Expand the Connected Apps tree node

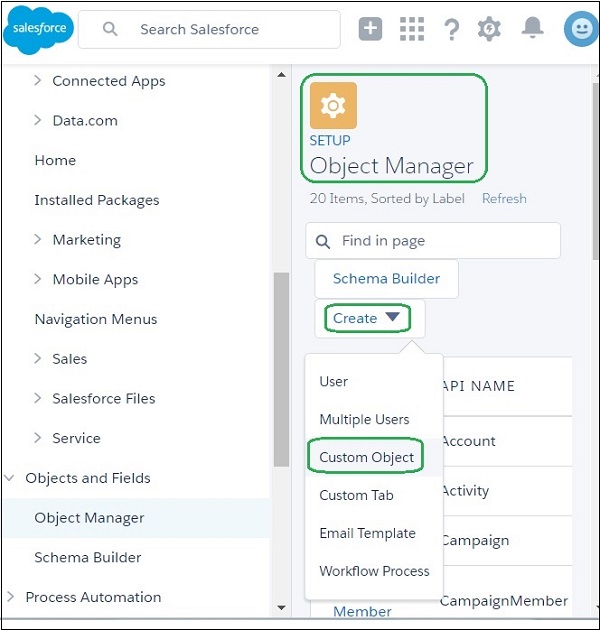click(x=38, y=81)
